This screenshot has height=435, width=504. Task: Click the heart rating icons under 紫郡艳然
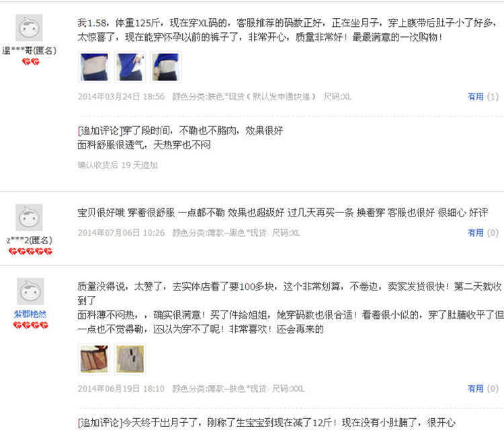(x=30, y=325)
